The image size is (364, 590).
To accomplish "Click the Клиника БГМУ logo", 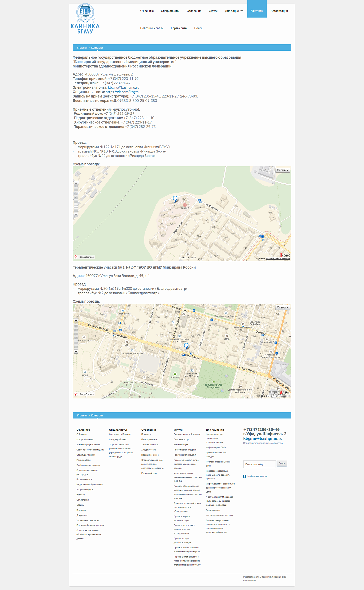I will coord(85,19).
